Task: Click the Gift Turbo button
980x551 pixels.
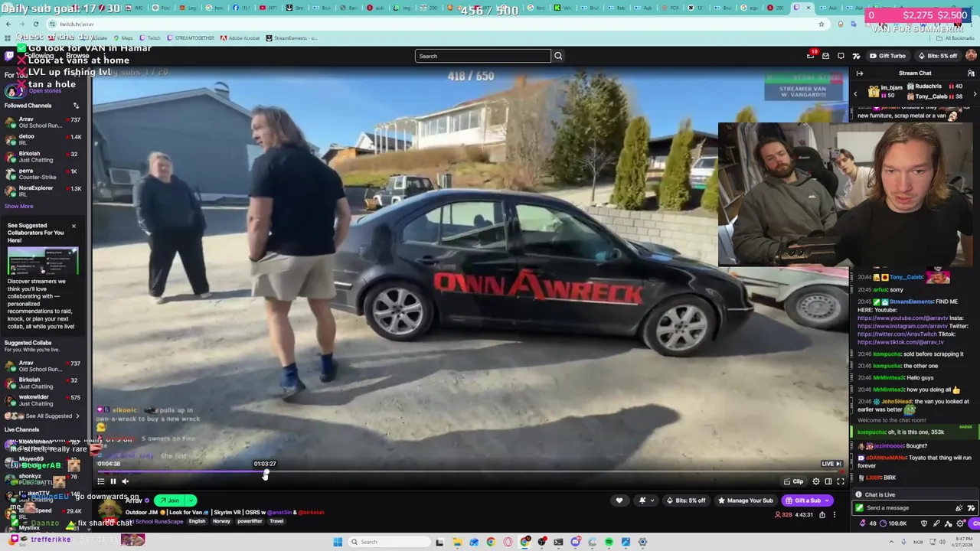Action: [887, 56]
